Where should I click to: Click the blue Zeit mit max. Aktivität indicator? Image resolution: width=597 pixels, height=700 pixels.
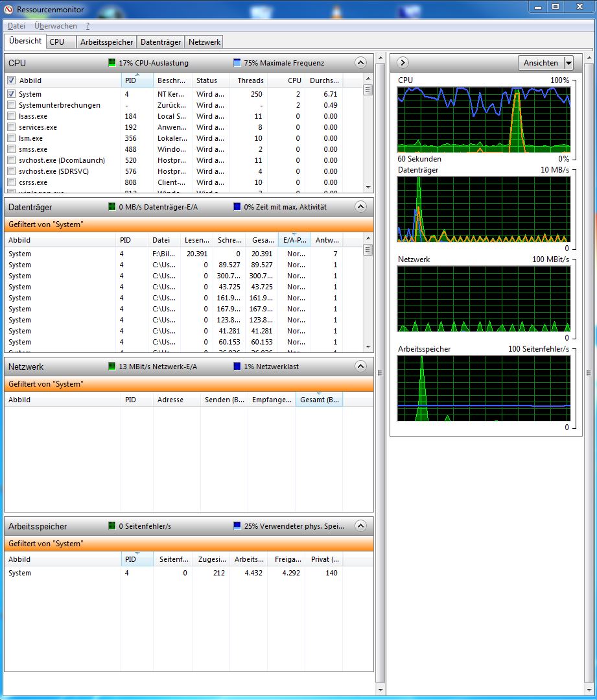(x=237, y=207)
